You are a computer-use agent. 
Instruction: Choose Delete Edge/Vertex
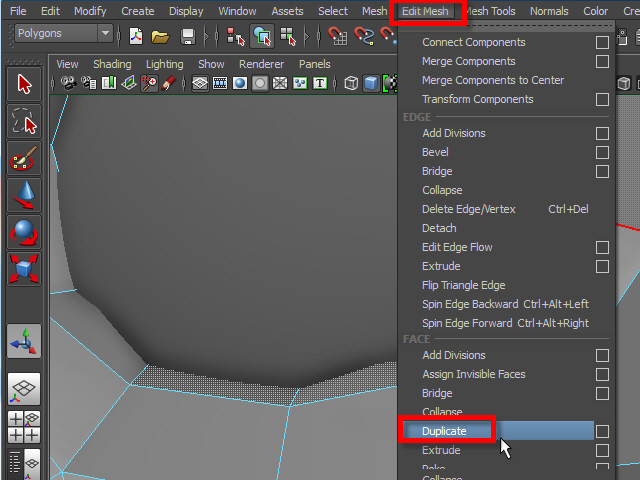(468, 209)
